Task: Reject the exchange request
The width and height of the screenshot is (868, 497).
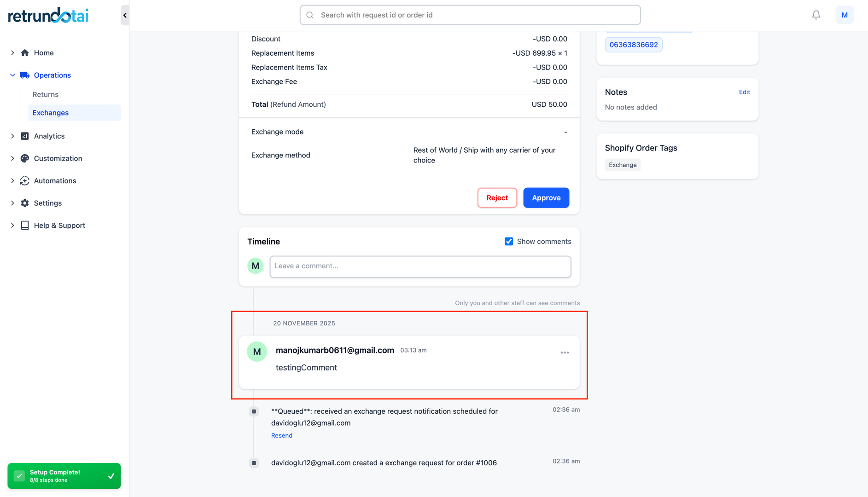Action: pos(497,198)
